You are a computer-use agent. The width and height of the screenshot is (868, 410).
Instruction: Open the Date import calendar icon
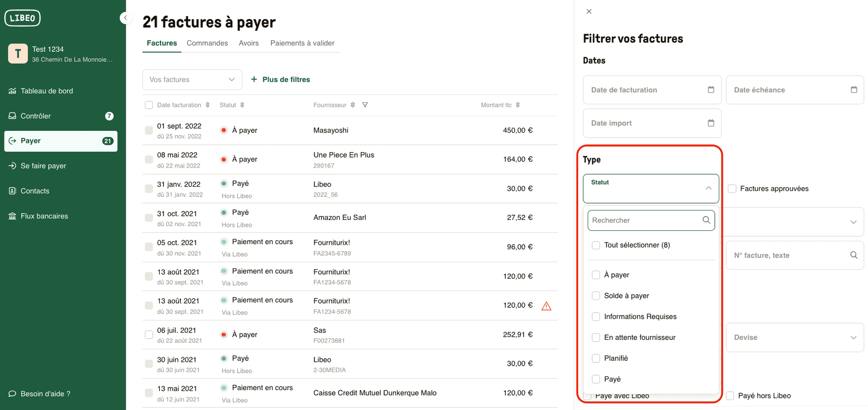tap(711, 123)
